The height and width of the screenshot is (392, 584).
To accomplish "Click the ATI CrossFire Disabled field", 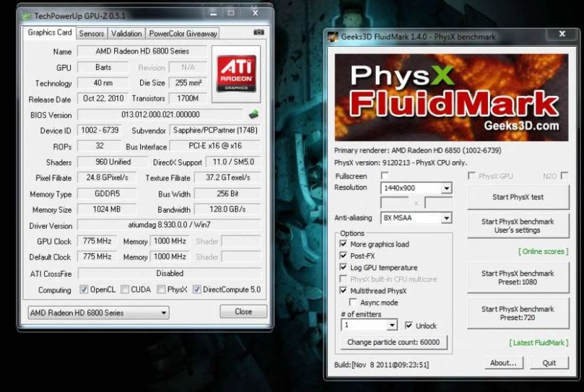I will 169,273.
